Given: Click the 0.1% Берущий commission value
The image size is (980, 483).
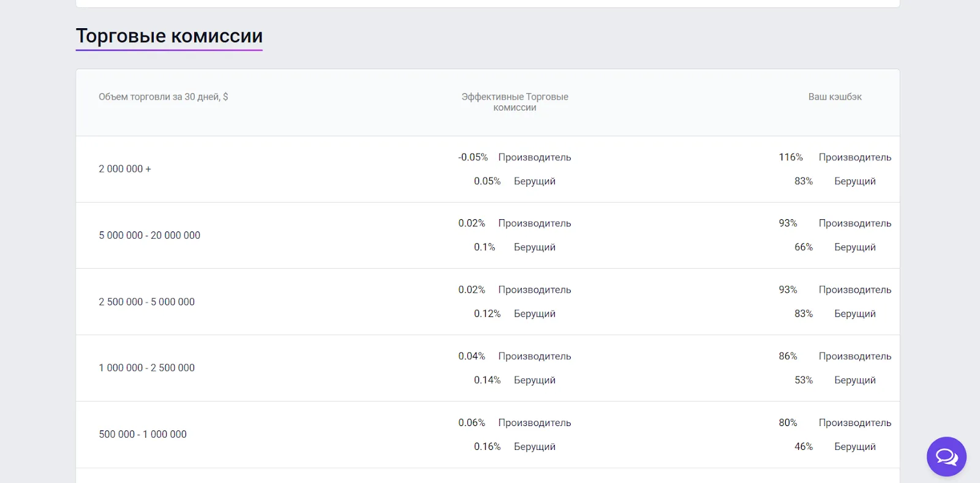Looking at the screenshot, I should click(484, 247).
